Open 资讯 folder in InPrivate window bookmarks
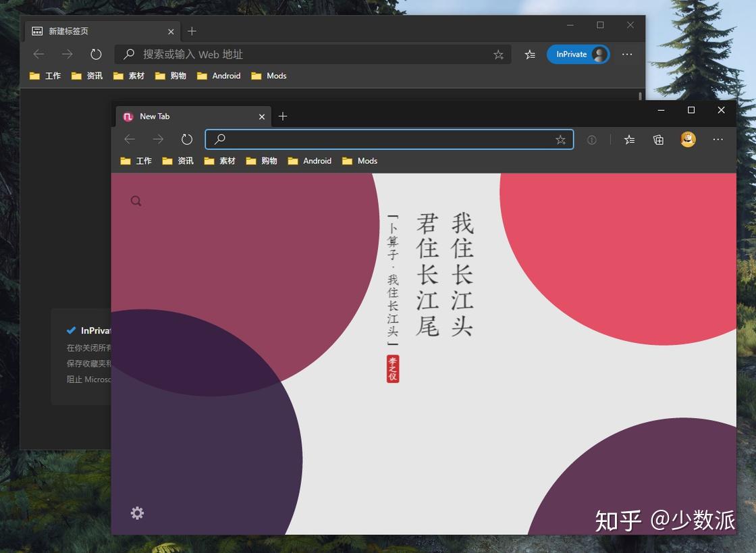This screenshot has width=756, height=553. click(x=87, y=76)
